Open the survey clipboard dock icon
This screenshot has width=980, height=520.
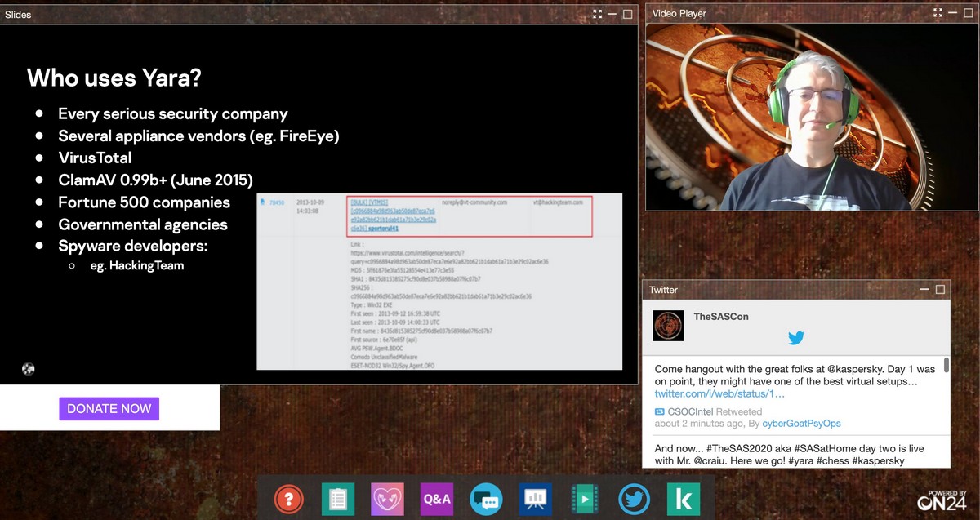tap(338, 499)
